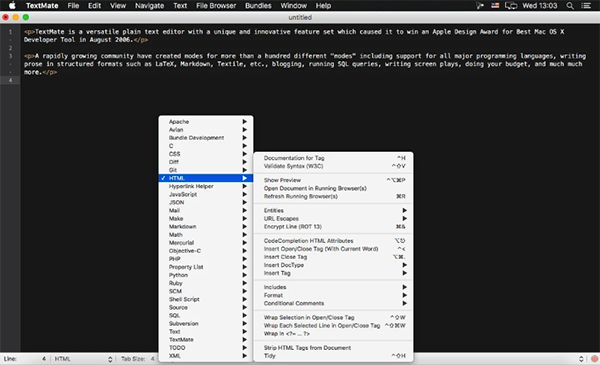Screen dimensions: 600x365
Task: Expand the Markdown bundle submenu
Action: click(x=206, y=226)
